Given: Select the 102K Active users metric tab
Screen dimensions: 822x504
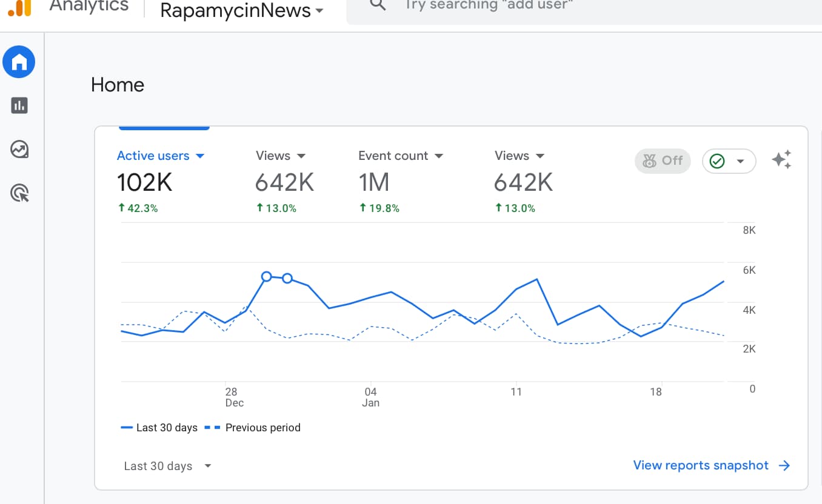Looking at the screenshot, I should [145, 182].
